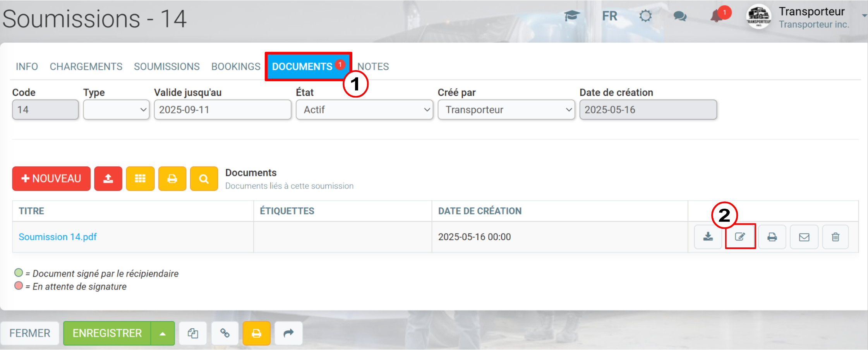Open the chat messages icon

coord(680,16)
